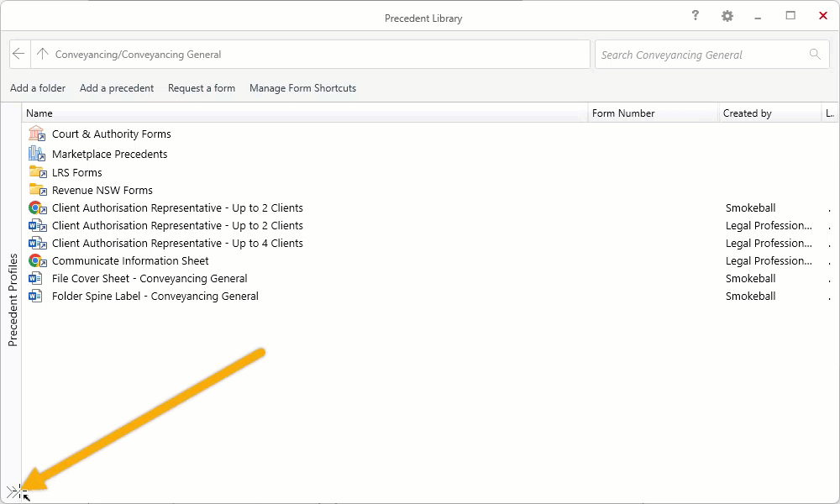Viewport: 840px width, 504px height.
Task: Select File Cover Sheet - Conveyancing General
Action: pos(150,279)
